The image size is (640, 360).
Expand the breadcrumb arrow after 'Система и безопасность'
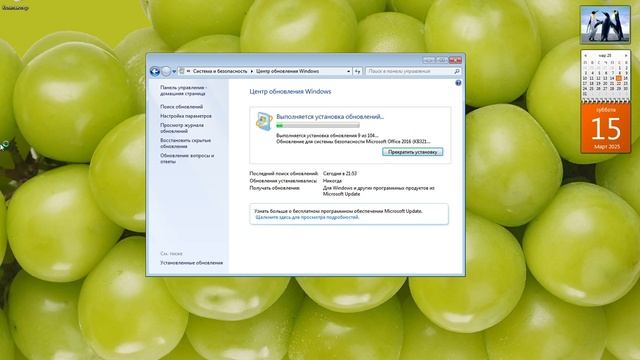[x=251, y=71]
